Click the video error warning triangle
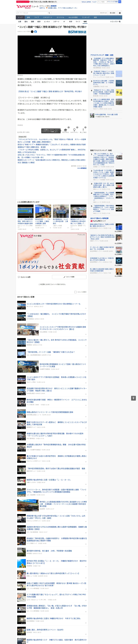The image size is (138, 644). 52,50
